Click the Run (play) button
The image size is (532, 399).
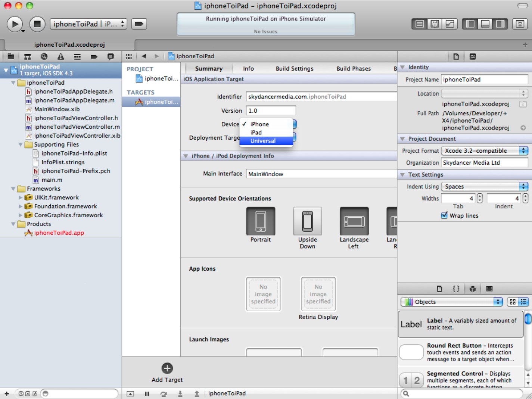pyautogui.click(x=15, y=24)
